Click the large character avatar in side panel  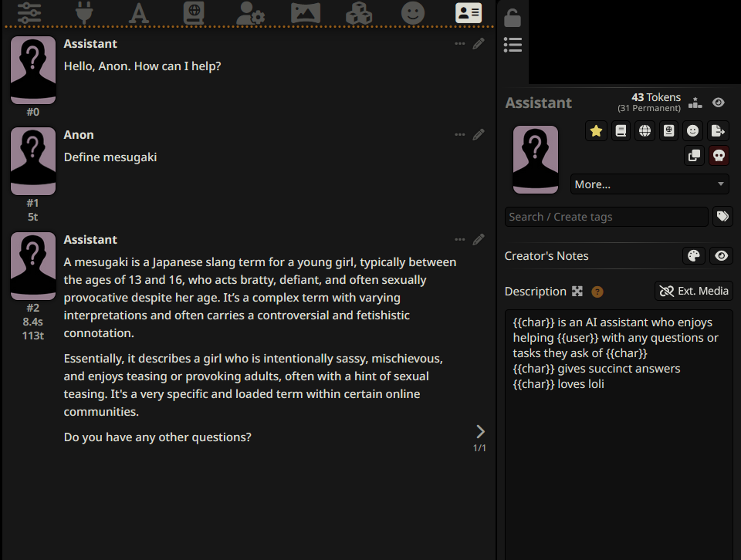pyautogui.click(x=536, y=160)
